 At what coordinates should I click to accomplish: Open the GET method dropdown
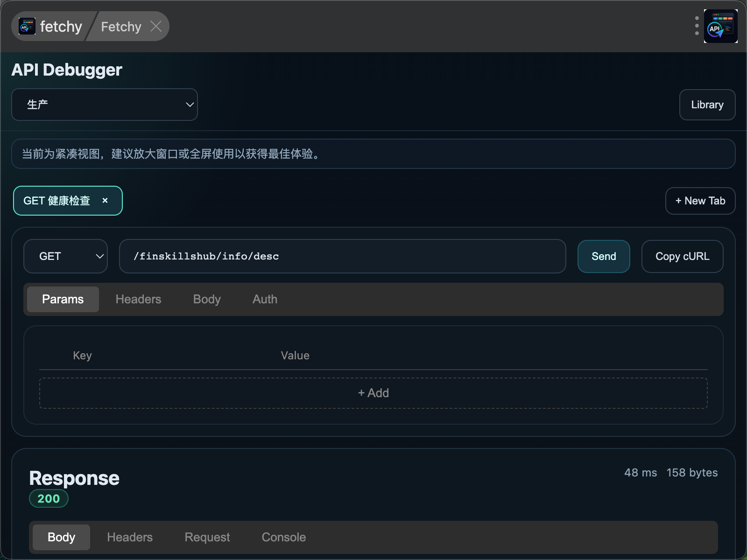pyautogui.click(x=65, y=256)
